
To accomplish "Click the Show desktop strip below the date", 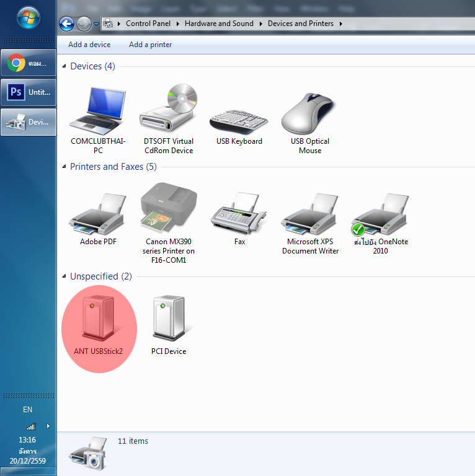I will pyautogui.click(x=29, y=472).
